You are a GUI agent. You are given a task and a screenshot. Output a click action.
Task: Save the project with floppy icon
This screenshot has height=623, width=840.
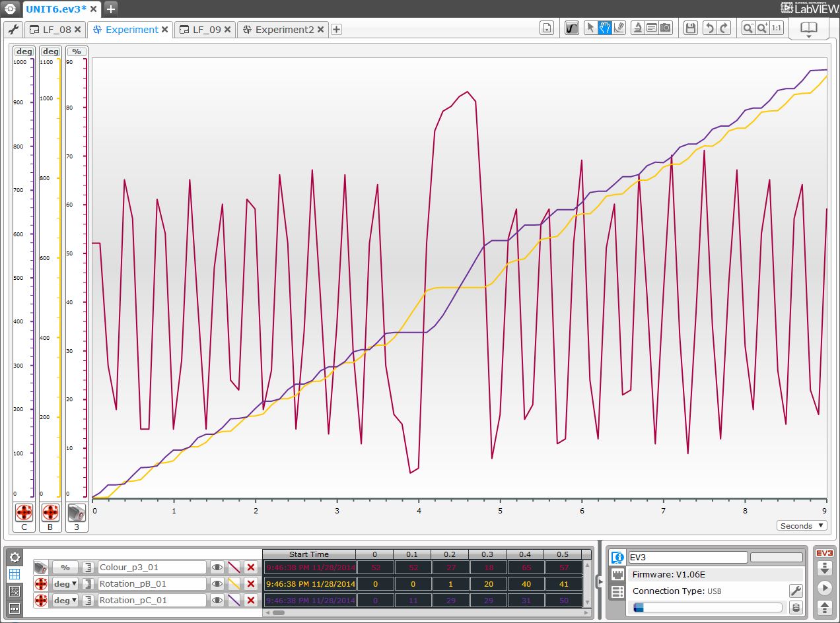pos(690,28)
